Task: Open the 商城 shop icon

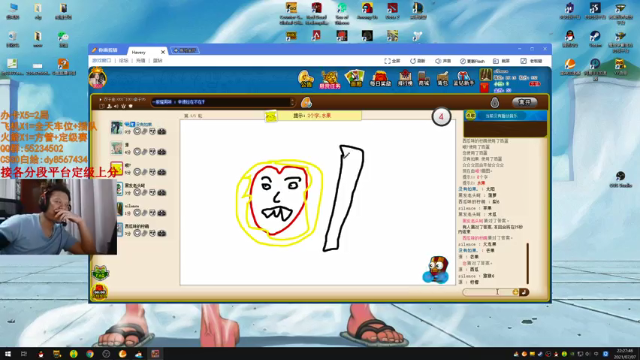Action: (424, 78)
